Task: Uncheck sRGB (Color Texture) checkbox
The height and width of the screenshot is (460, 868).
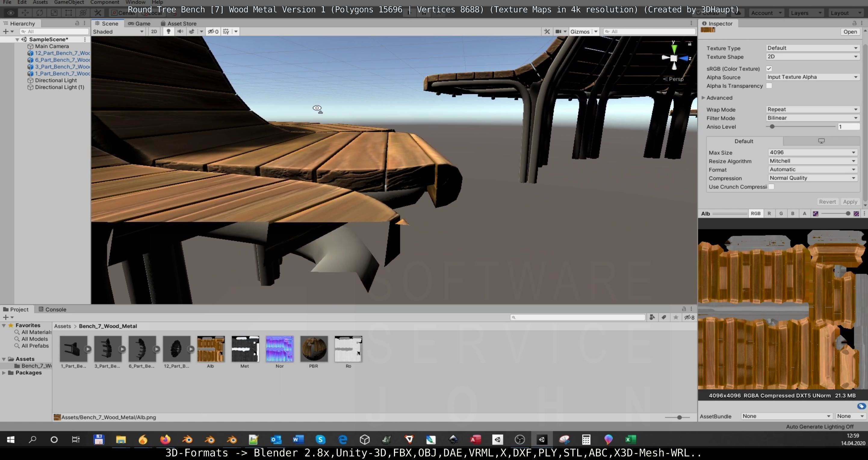Action: click(x=769, y=68)
